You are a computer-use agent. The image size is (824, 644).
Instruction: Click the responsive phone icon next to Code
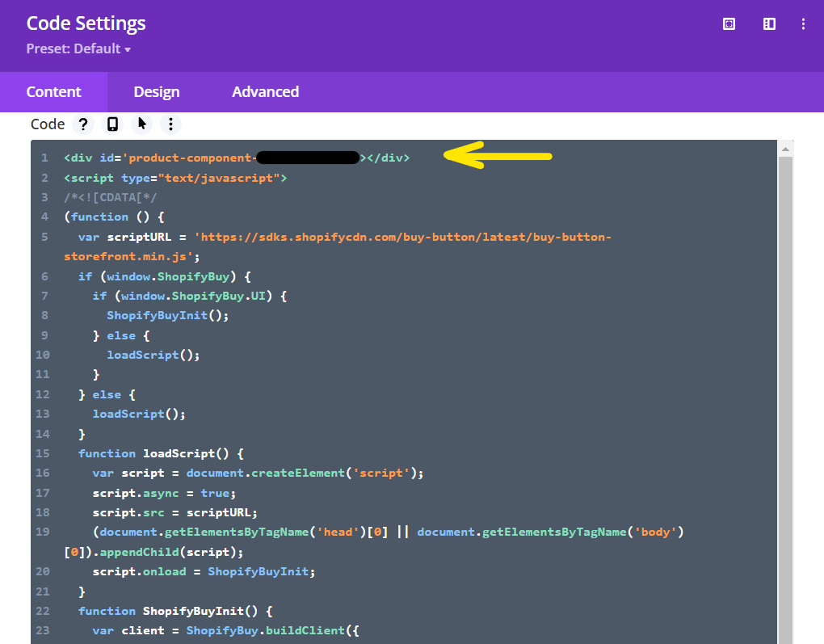[x=112, y=124]
